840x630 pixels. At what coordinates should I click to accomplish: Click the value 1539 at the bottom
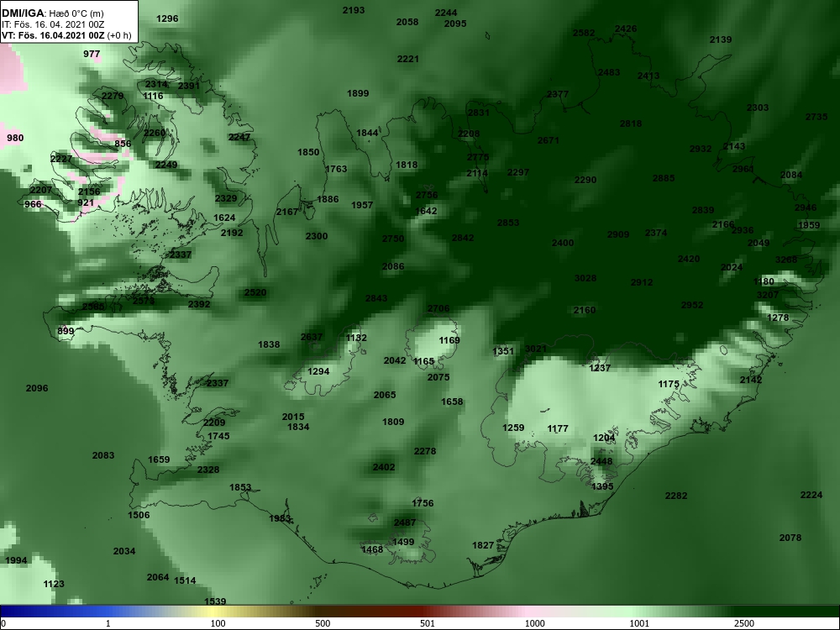[x=215, y=601]
